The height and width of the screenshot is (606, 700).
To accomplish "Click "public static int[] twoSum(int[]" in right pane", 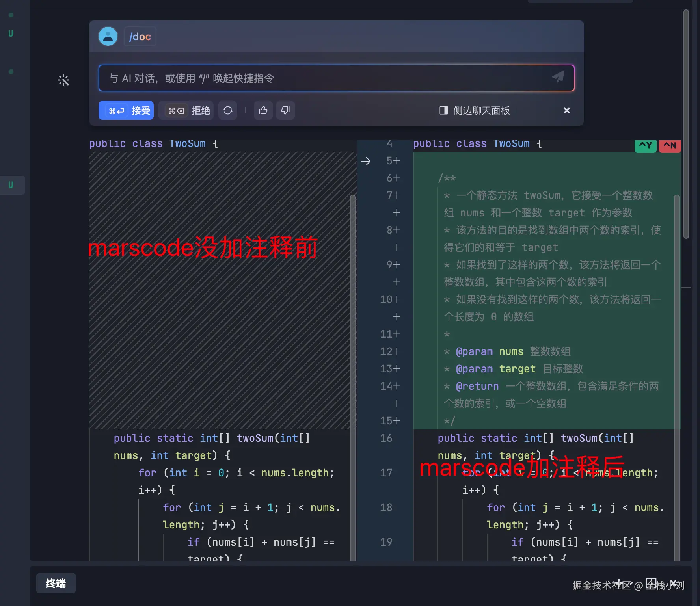I will [x=536, y=438].
